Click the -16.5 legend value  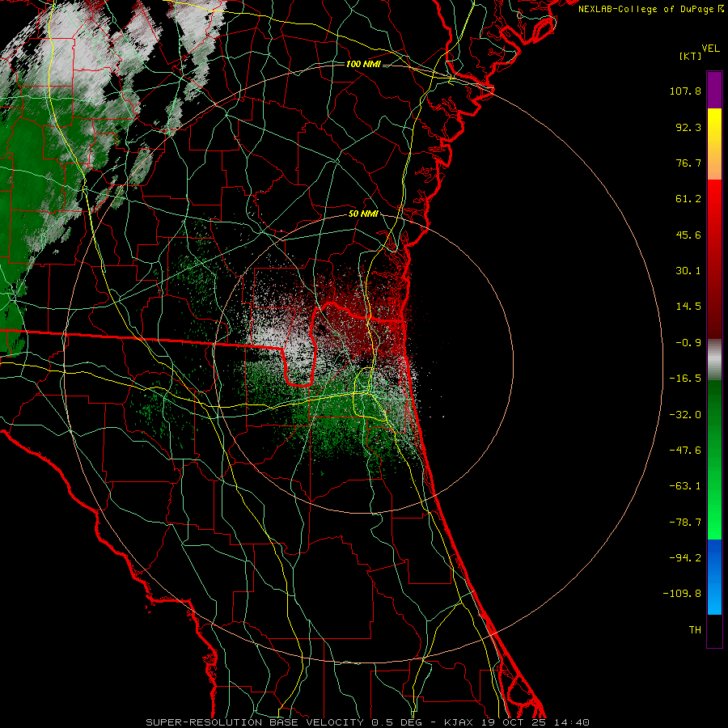pyautogui.click(x=685, y=379)
